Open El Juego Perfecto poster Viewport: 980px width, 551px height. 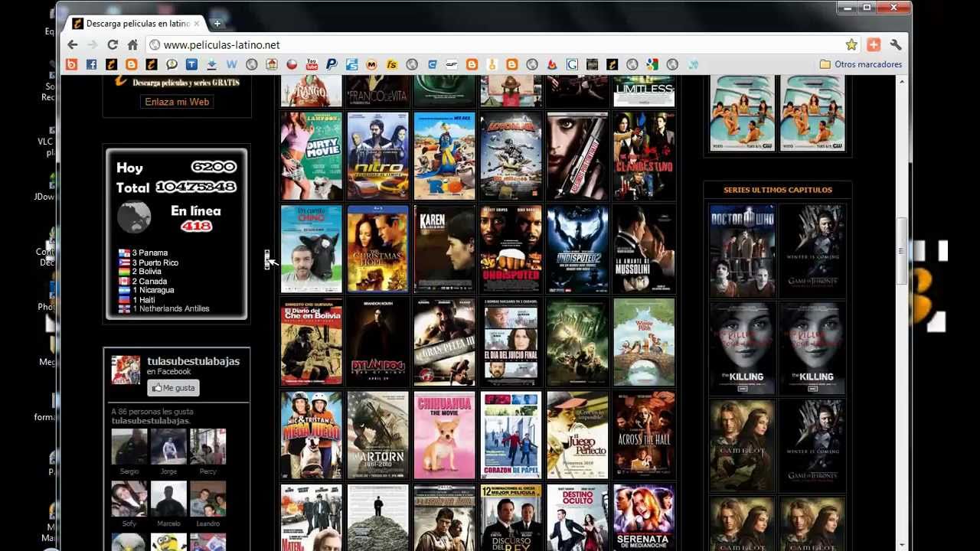click(x=577, y=435)
